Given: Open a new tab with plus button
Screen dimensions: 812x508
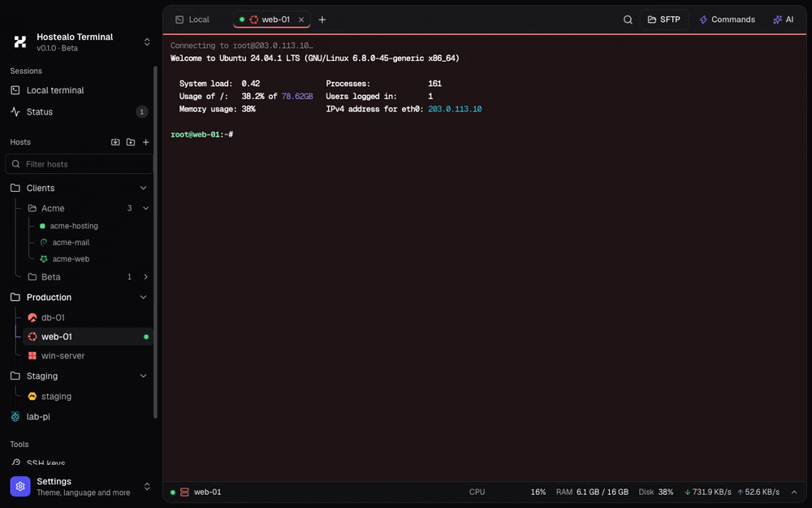Looking at the screenshot, I should tap(322, 20).
